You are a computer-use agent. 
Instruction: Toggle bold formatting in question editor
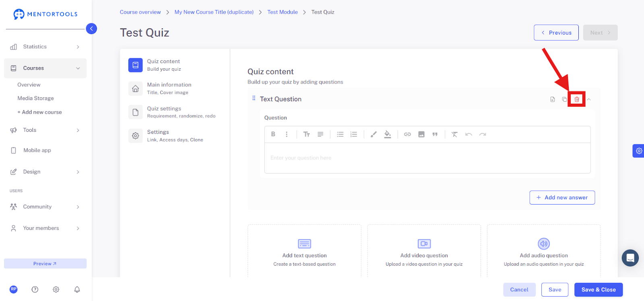pos(273,134)
